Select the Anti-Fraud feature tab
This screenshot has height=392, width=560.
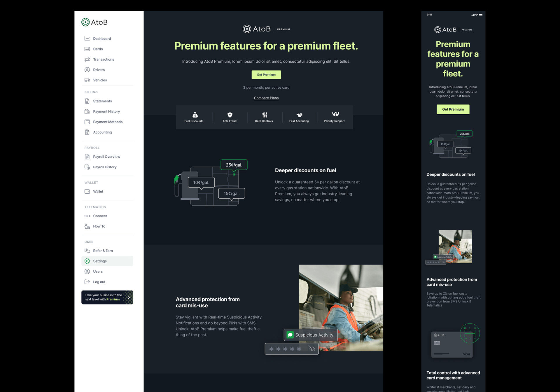pos(230,117)
